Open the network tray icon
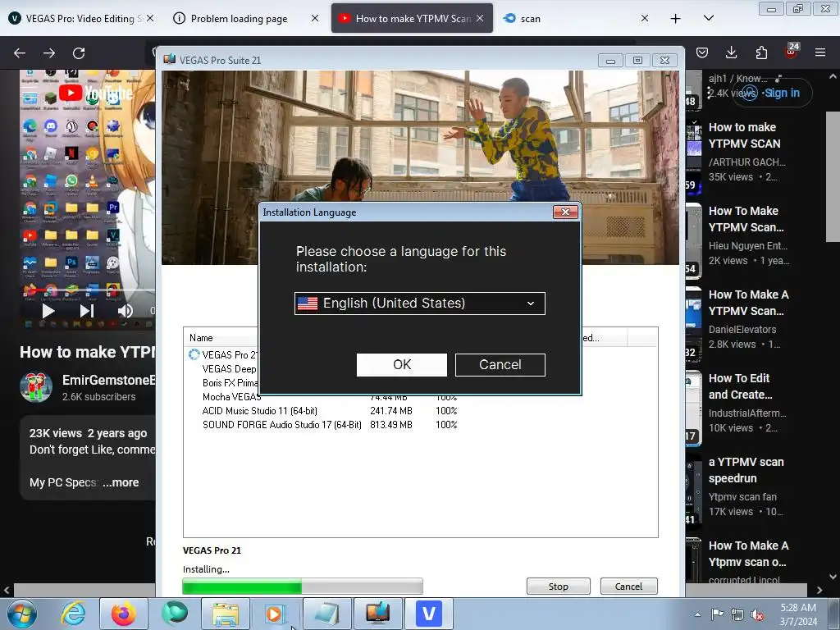 click(x=737, y=614)
